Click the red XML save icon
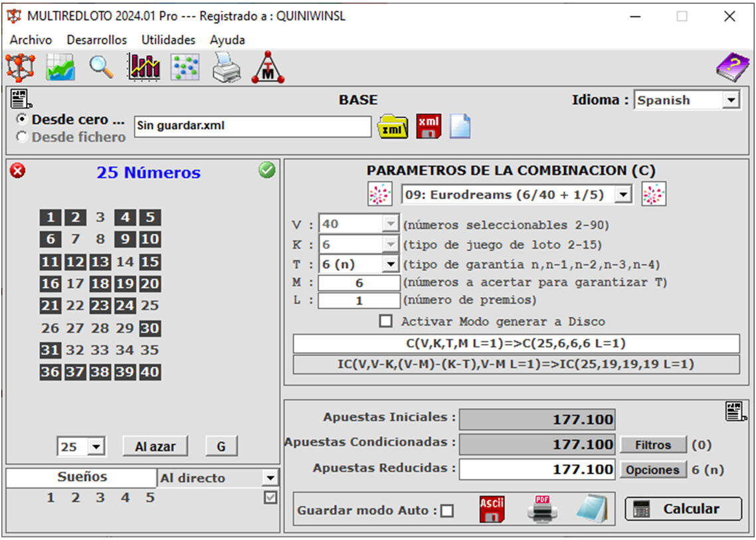 [428, 126]
